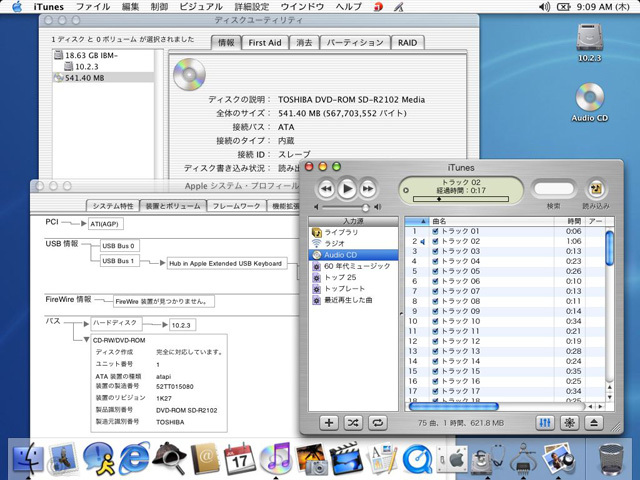Screen dimensions: 640x480
Task: Expand the ハードディスク triangle in System Profiler
Action: coord(86,324)
